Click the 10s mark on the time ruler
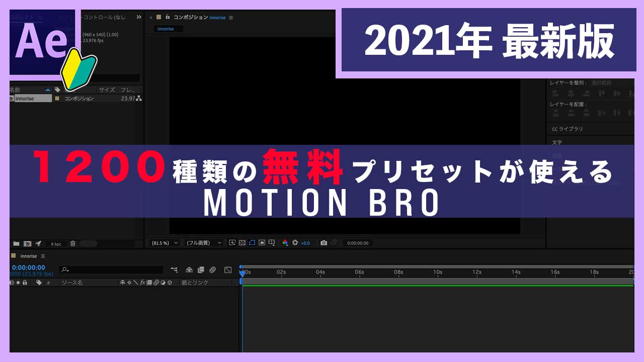 tap(438, 272)
